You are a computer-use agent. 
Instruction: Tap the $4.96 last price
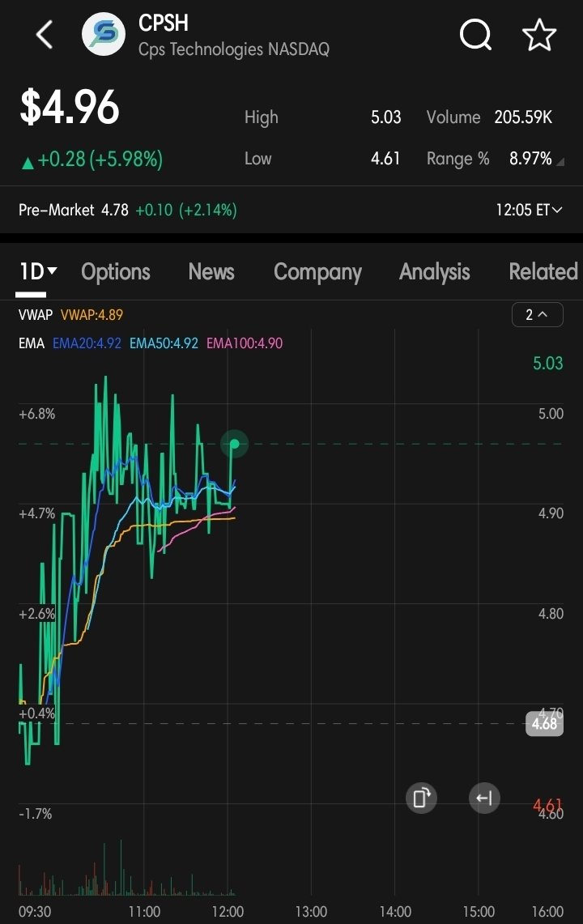[x=70, y=107]
